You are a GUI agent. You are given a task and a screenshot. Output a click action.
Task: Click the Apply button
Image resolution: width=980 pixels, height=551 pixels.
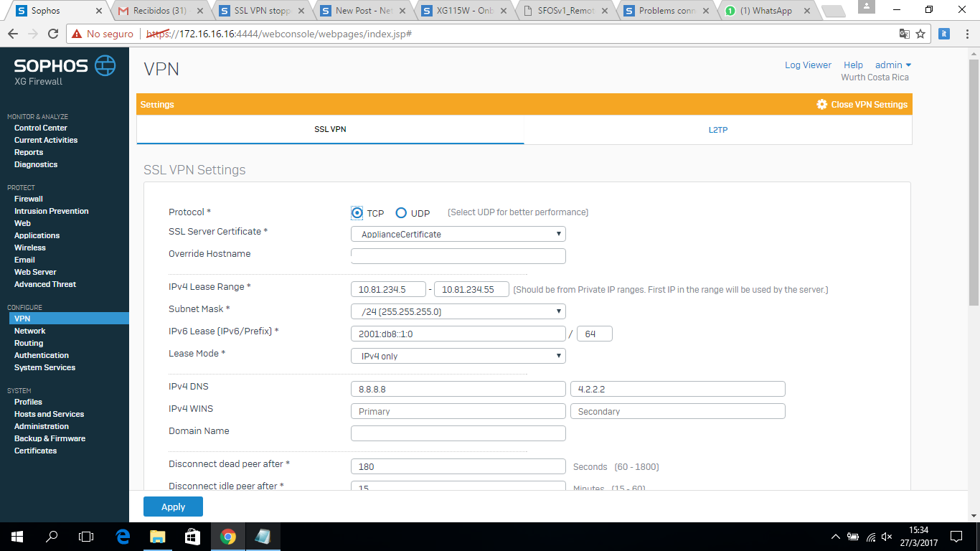173,507
